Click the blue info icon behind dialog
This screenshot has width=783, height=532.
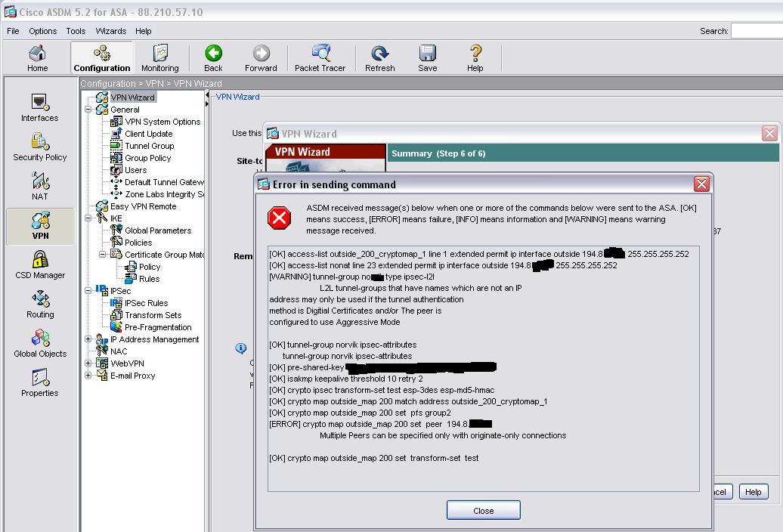coord(240,348)
